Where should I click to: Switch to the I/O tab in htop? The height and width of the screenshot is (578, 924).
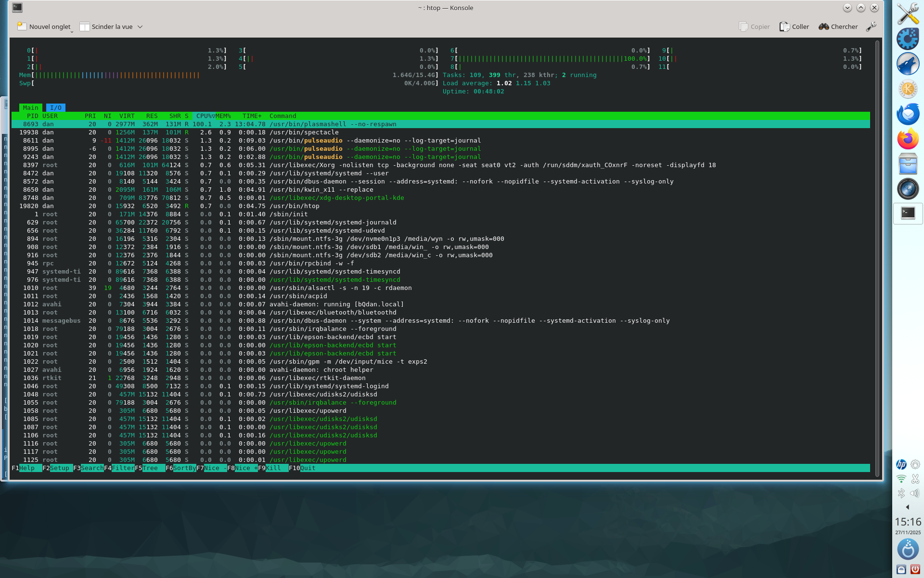tap(56, 107)
